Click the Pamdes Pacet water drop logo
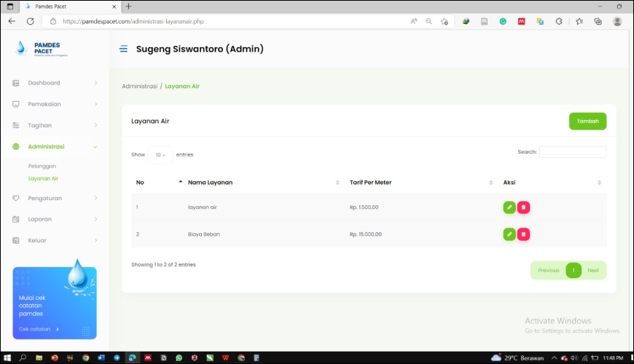 [x=20, y=48]
